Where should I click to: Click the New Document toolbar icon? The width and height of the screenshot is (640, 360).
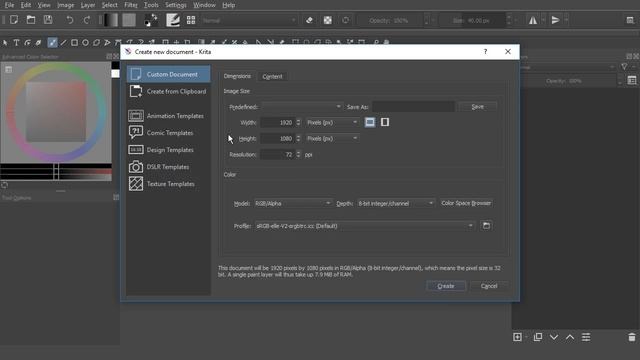tap(14, 20)
